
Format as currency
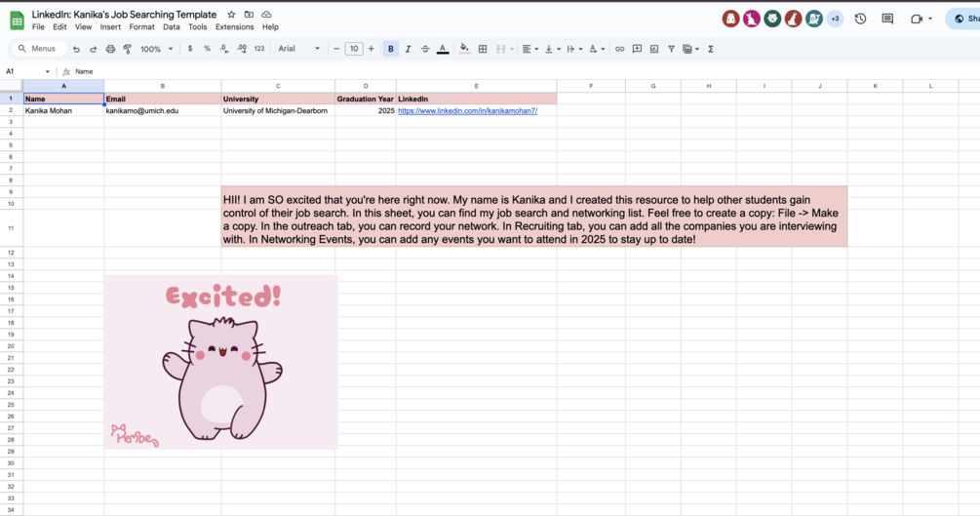point(190,49)
